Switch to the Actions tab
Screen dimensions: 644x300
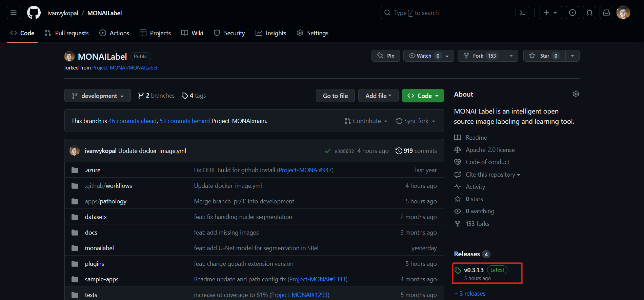[x=114, y=33]
